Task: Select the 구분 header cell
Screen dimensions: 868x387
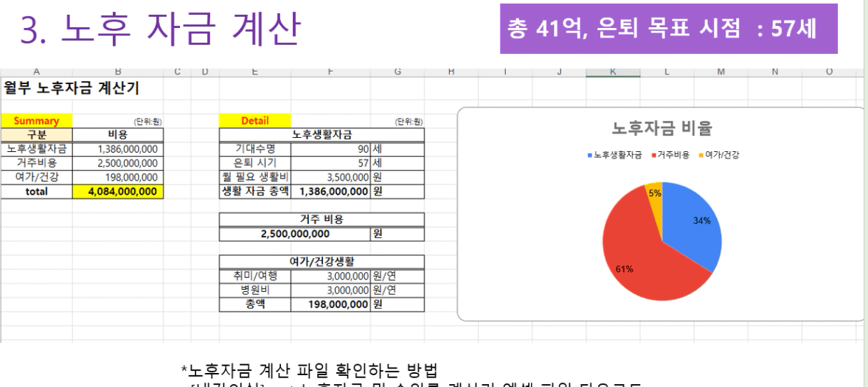Action: 37,135
